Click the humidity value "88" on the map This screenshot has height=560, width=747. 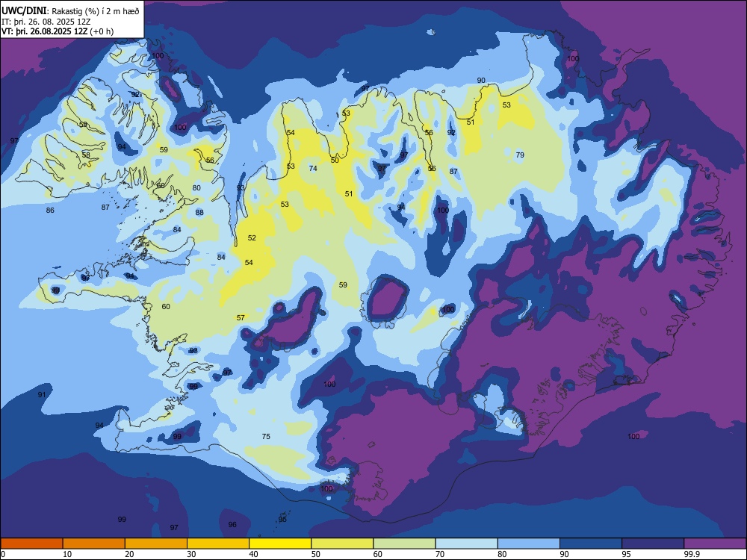click(199, 212)
